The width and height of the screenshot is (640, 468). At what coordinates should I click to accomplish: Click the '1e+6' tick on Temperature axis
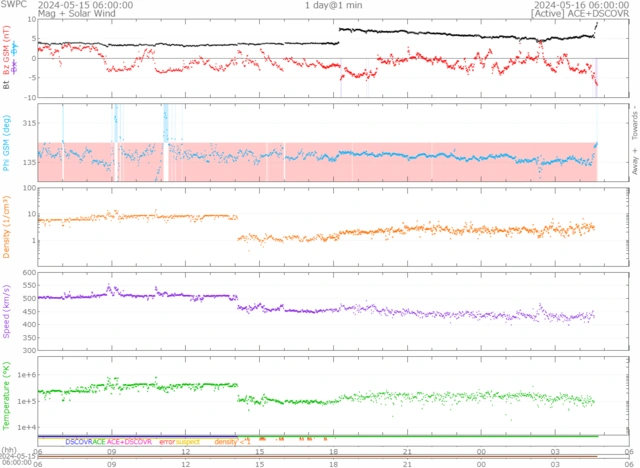pyautogui.click(x=27, y=375)
